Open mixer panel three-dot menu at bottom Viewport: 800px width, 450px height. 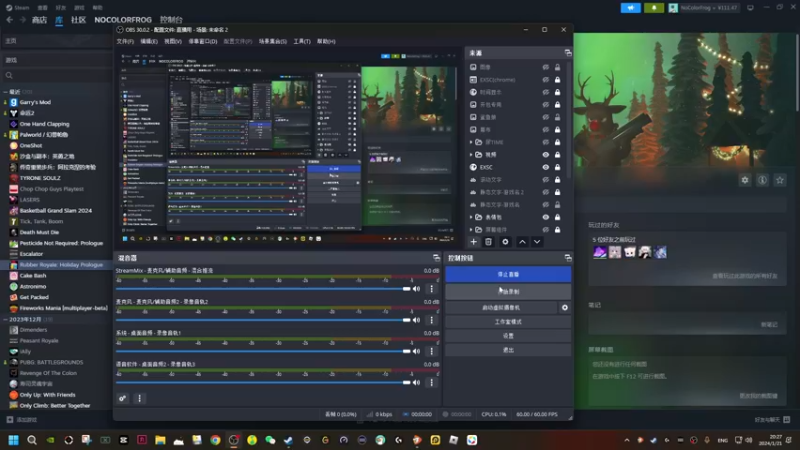139,398
